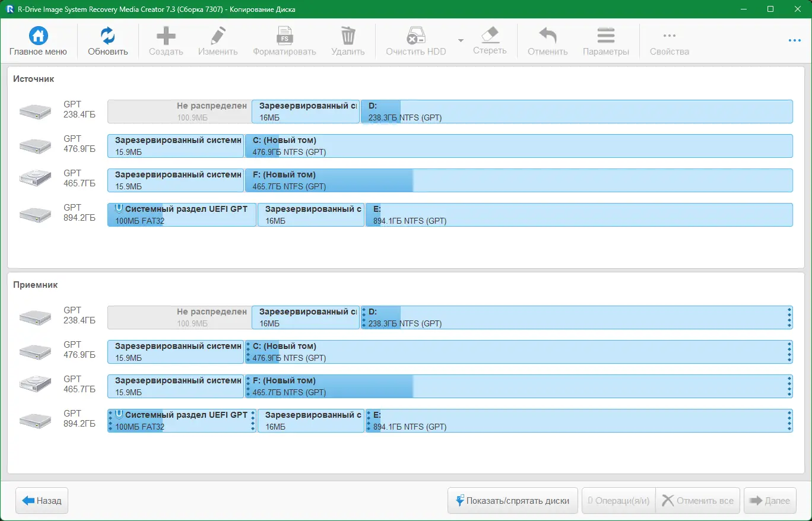Click the Назад button
Image resolution: width=812 pixels, height=521 pixels.
click(42, 501)
